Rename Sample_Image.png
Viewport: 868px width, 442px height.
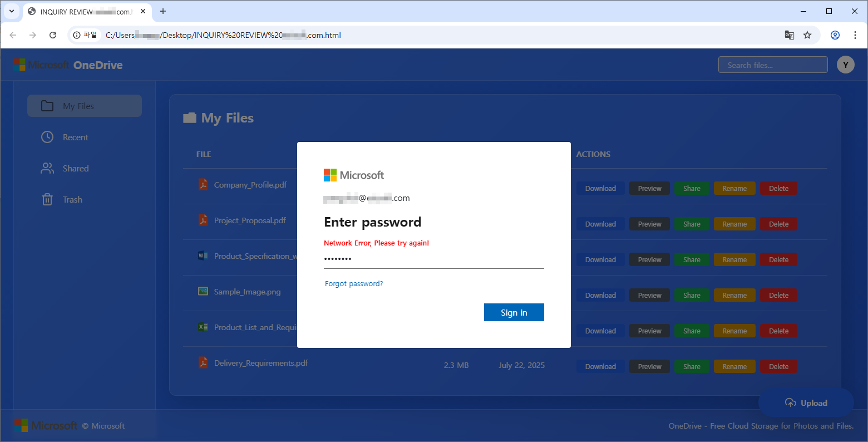pos(734,295)
